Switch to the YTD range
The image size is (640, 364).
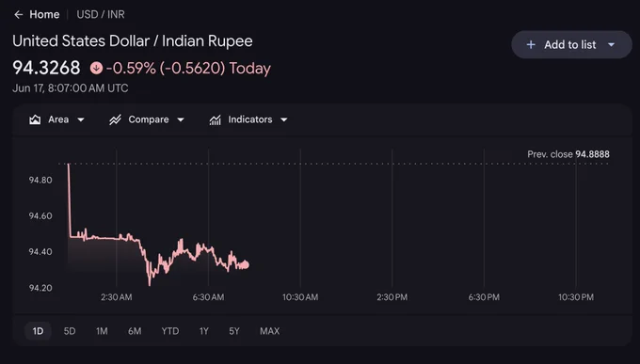coord(170,331)
